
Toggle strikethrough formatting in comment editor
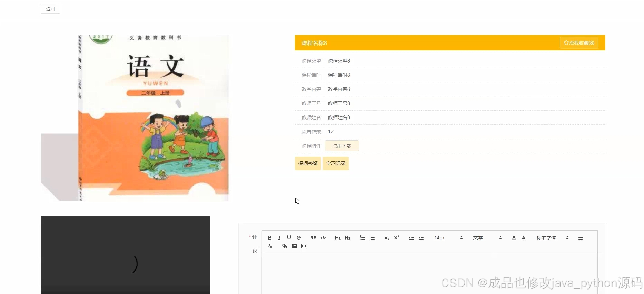pos(299,238)
